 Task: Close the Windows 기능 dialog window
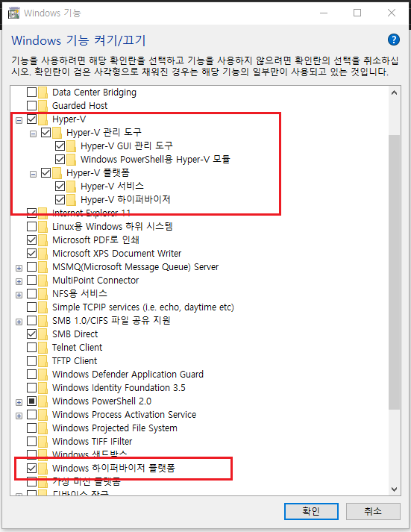tap(392, 13)
